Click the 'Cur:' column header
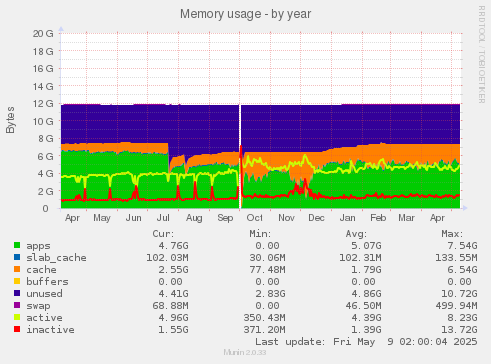This screenshot has width=491, height=364. click(x=163, y=234)
